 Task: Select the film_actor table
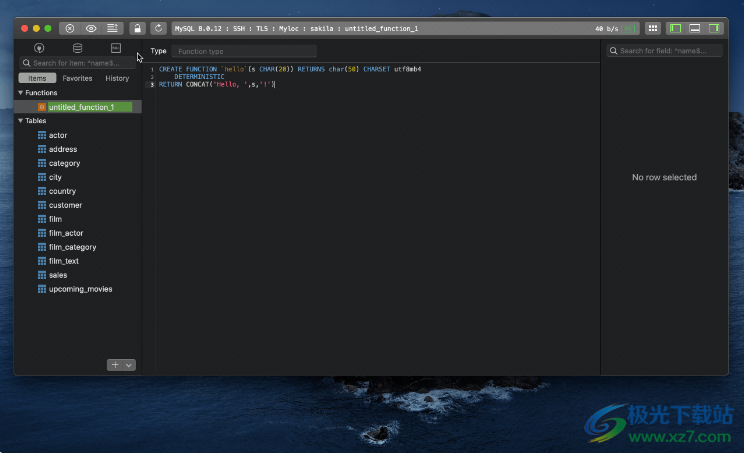(66, 233)
